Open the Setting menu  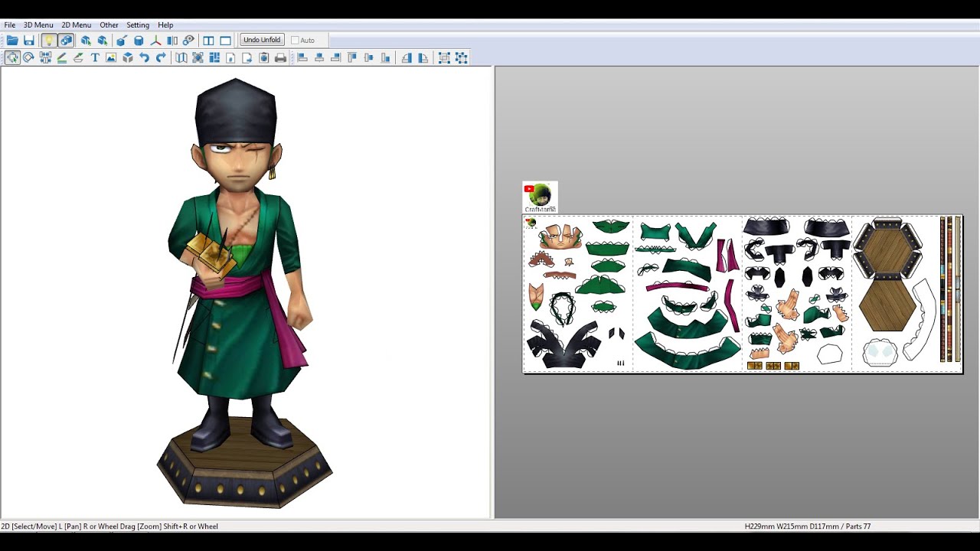point(138,25)
